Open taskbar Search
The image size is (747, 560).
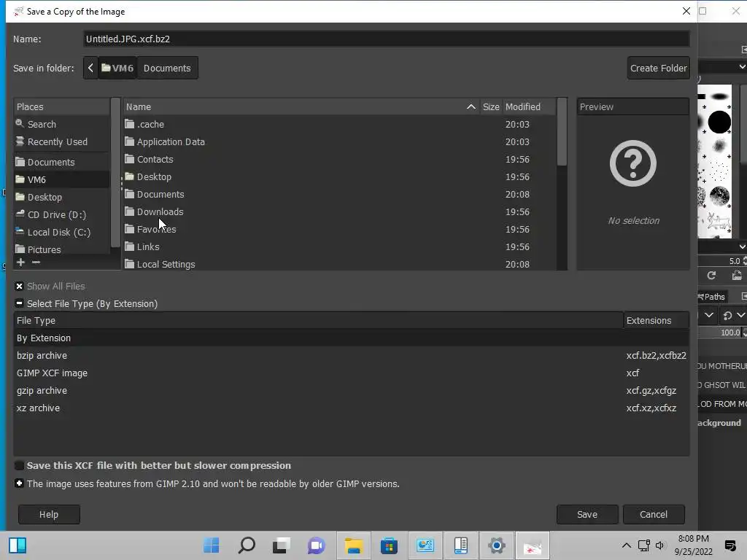point(247,545)
